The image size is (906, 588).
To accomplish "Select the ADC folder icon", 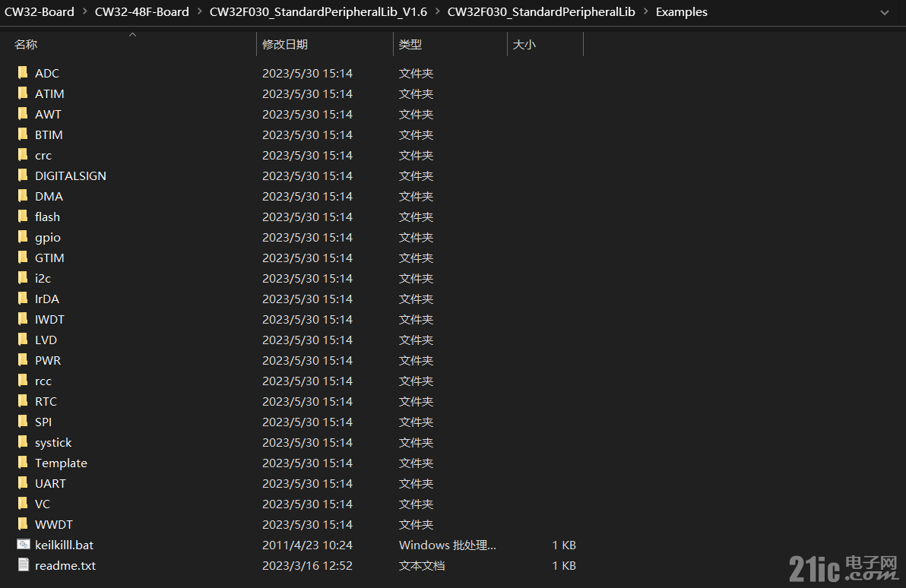I will click(x=23, y=73).
